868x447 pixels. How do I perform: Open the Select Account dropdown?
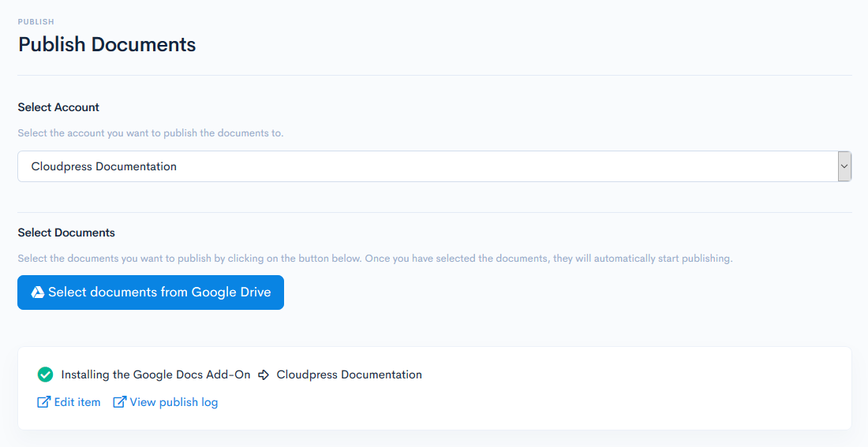coord(435,166)
